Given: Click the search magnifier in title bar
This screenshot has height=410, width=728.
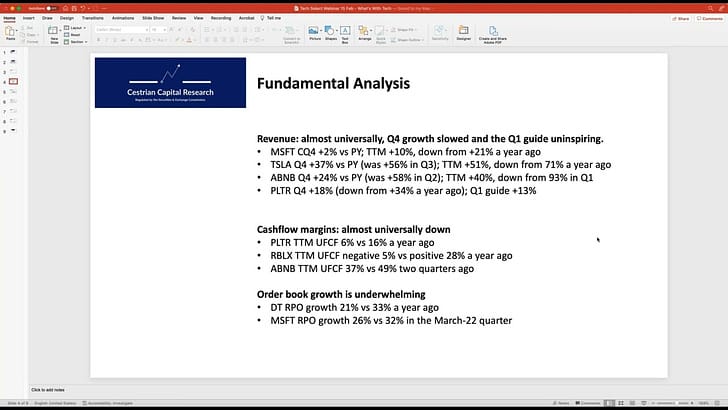Looking at the screenshot, I should 710,8.
